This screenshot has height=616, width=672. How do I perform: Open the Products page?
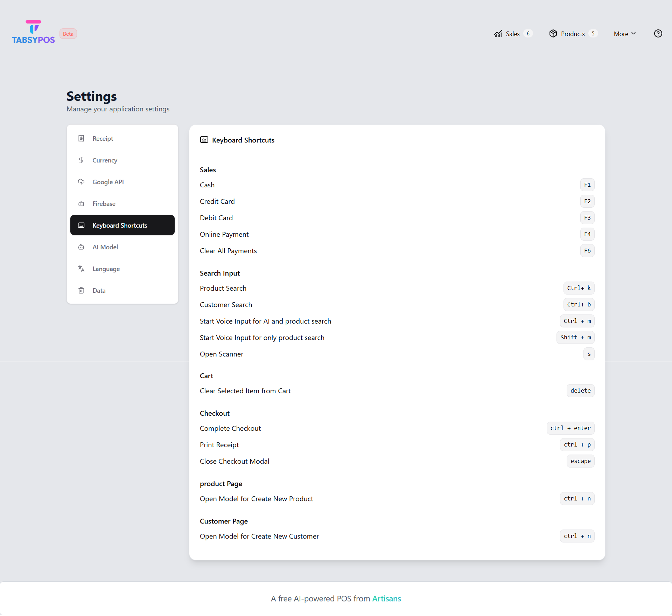pos(573,34)
